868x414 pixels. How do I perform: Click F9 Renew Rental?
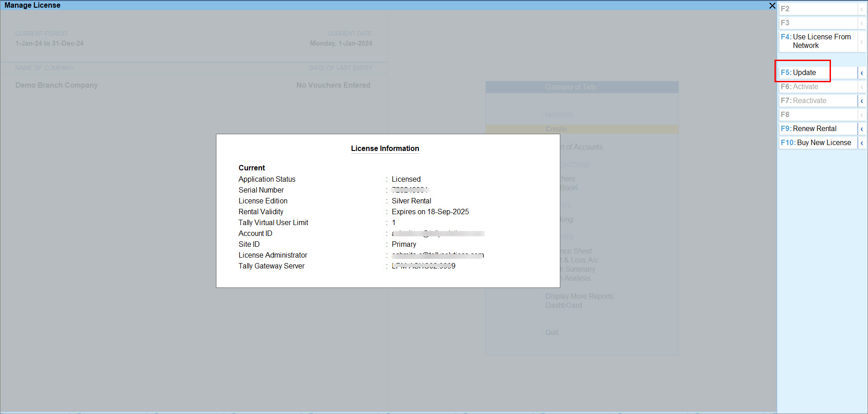[x=818, y=129]
